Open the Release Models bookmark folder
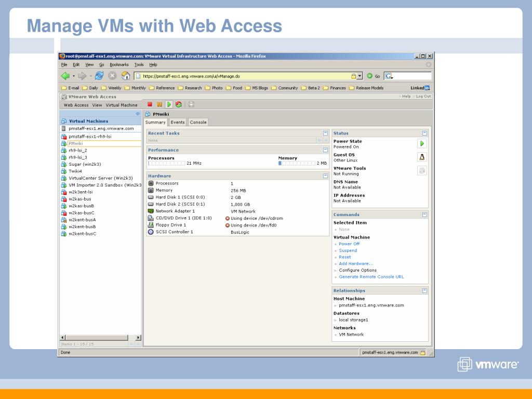The image size is (532, 399). pyautogui.click(x=366, y=88)
